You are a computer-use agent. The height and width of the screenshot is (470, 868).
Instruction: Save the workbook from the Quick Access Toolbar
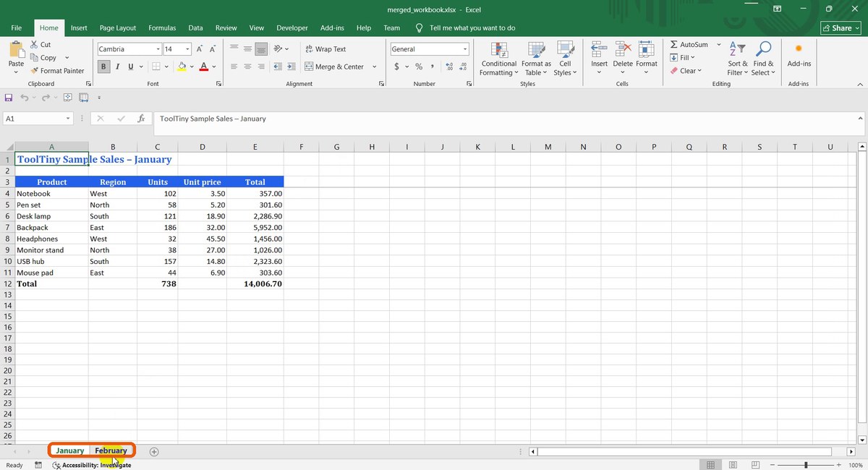point(9,98)
